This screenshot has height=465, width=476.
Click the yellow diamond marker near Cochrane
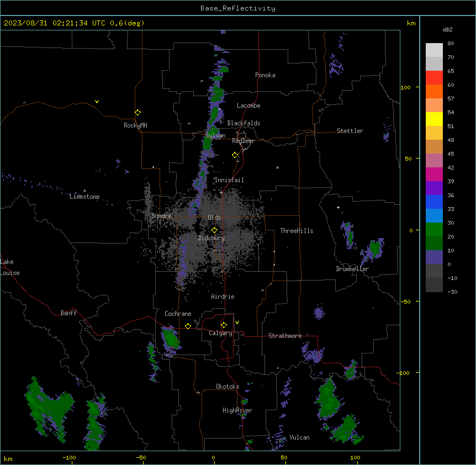pos(188,326)
